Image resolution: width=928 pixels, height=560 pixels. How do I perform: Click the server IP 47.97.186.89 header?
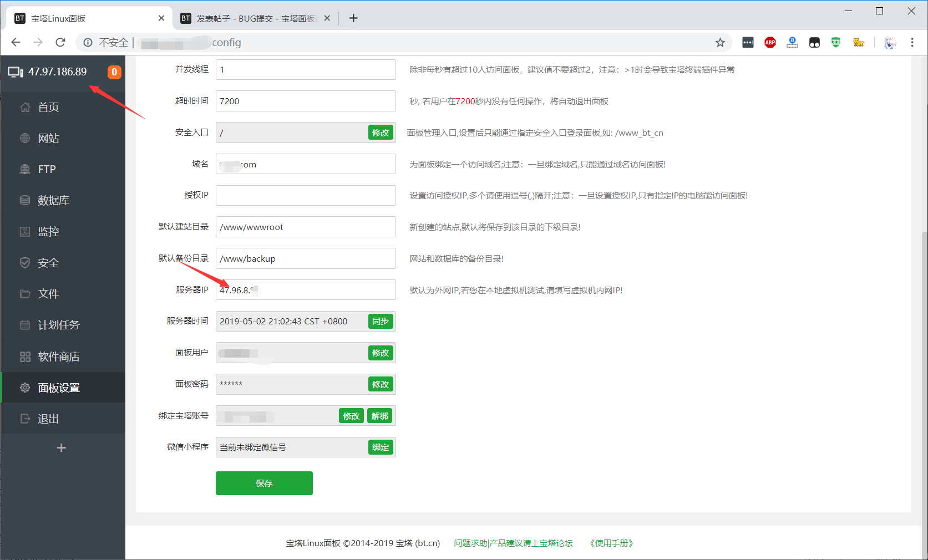(x=58, y=72)
